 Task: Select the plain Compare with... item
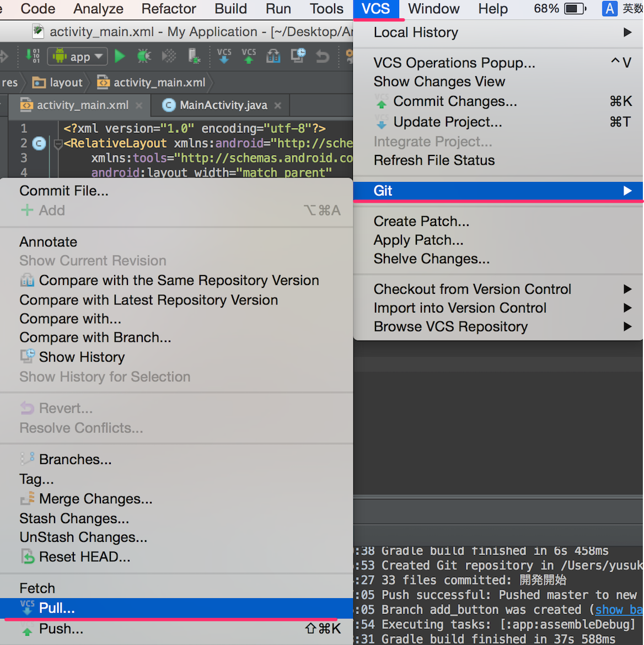(176, 319)
